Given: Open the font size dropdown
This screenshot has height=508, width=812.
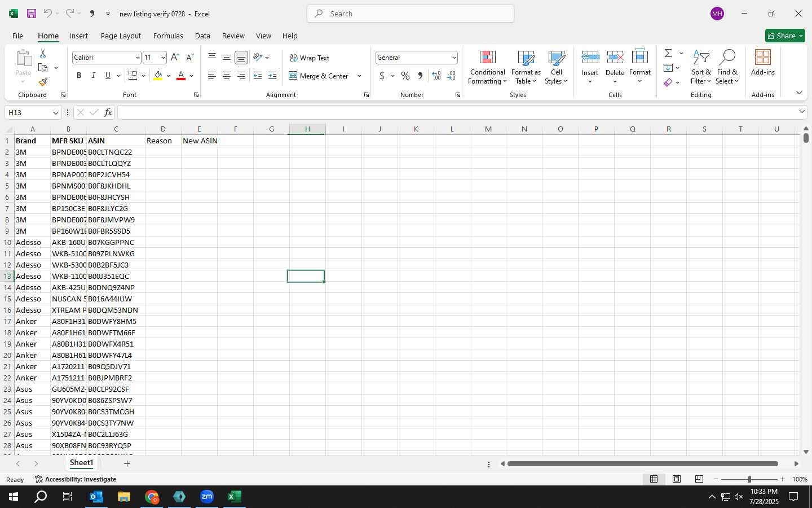Looking at the screenshot, I should click(x=163, y=58).
